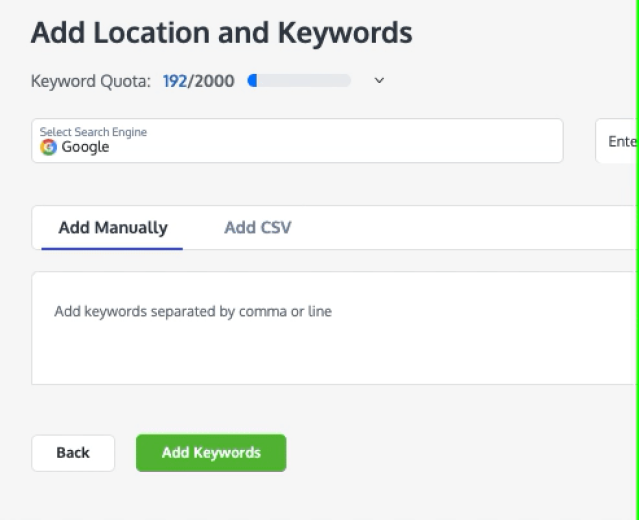Click the "Google" search engine name text
The height and width of the screenshot is (520, 639).
[85, 148]
